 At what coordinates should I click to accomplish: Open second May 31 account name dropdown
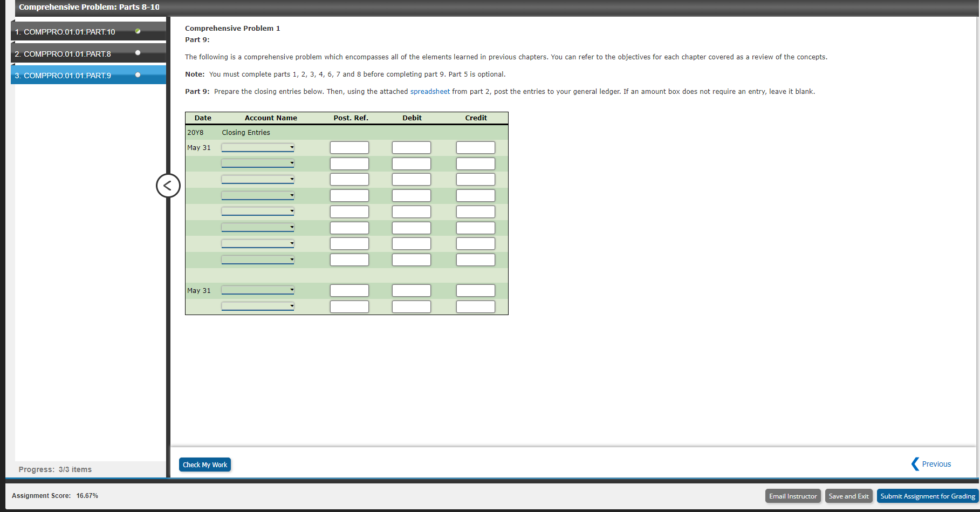[258, 290]
